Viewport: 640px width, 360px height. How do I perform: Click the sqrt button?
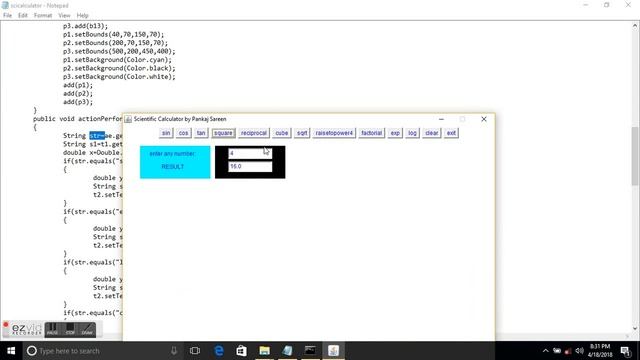(302, 133)
